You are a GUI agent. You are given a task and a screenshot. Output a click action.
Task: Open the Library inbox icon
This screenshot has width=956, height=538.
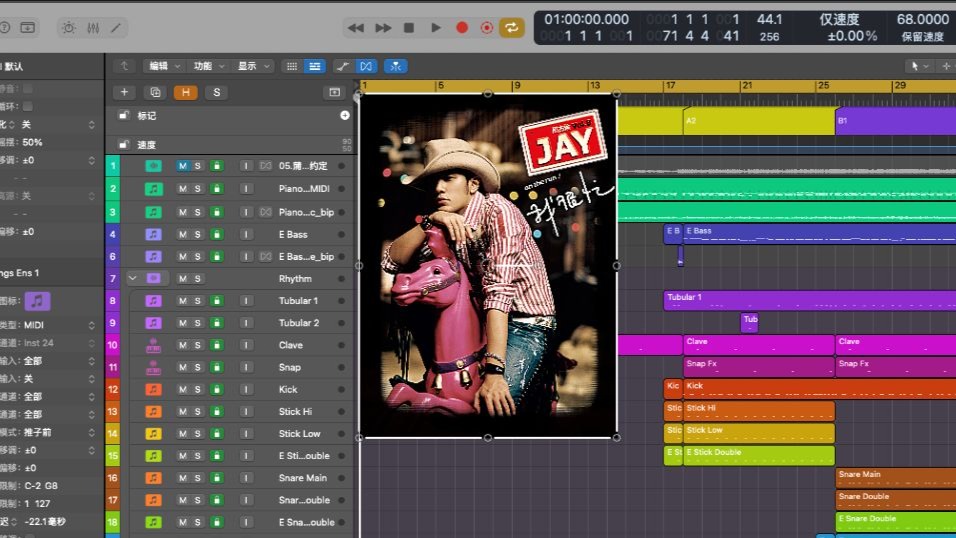[x=27, y=27]
